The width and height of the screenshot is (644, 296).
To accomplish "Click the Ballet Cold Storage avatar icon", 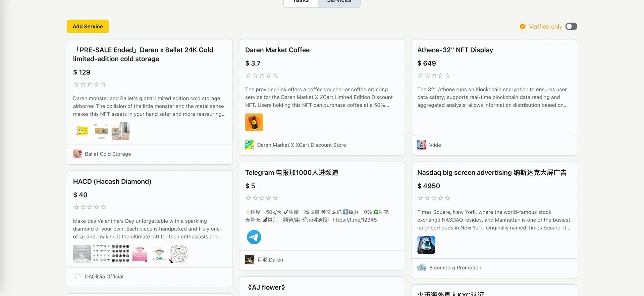I will pos(77,154).
